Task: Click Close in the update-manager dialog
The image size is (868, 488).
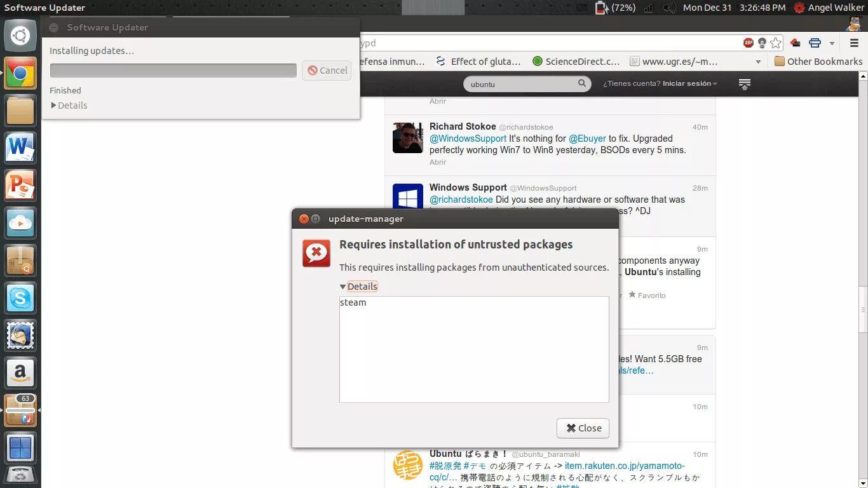Action: (x=583, y=428)
